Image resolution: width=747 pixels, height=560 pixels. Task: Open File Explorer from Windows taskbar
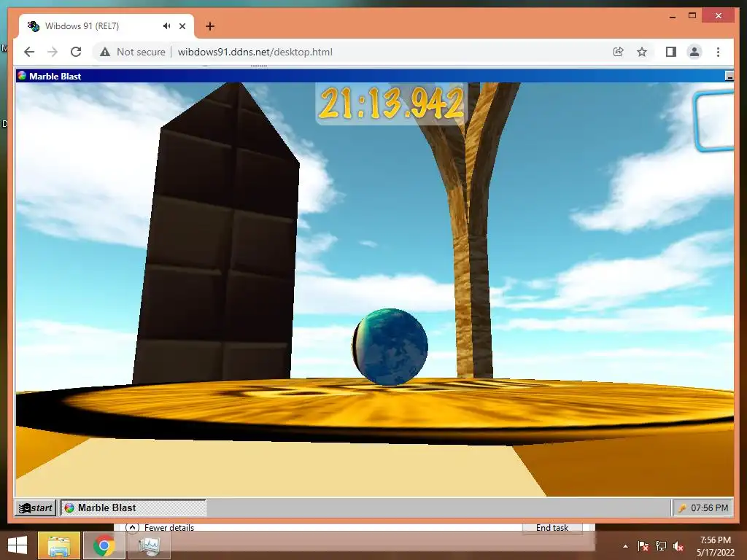58,545
